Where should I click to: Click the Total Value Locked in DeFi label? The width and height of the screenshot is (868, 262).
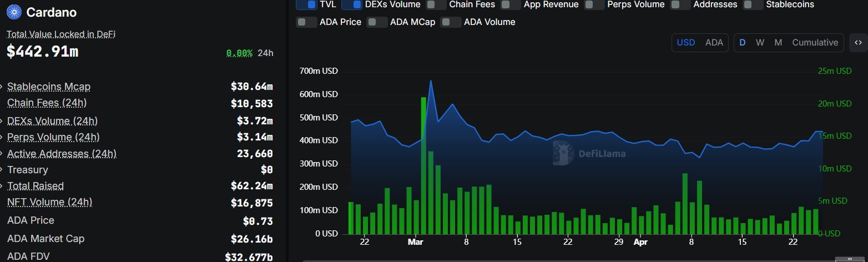[x=61, y=34]
